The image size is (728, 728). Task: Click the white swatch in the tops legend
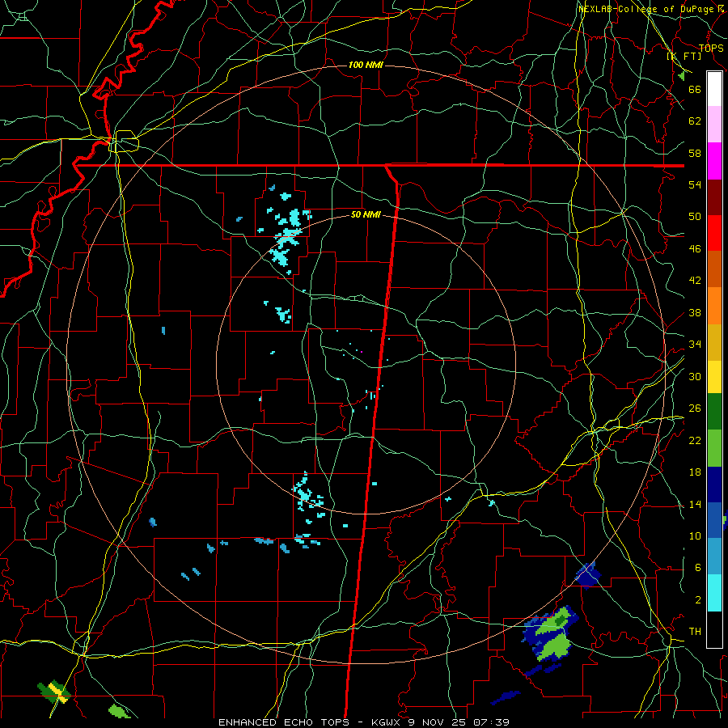pyautogui.click(x=714, y=89)
